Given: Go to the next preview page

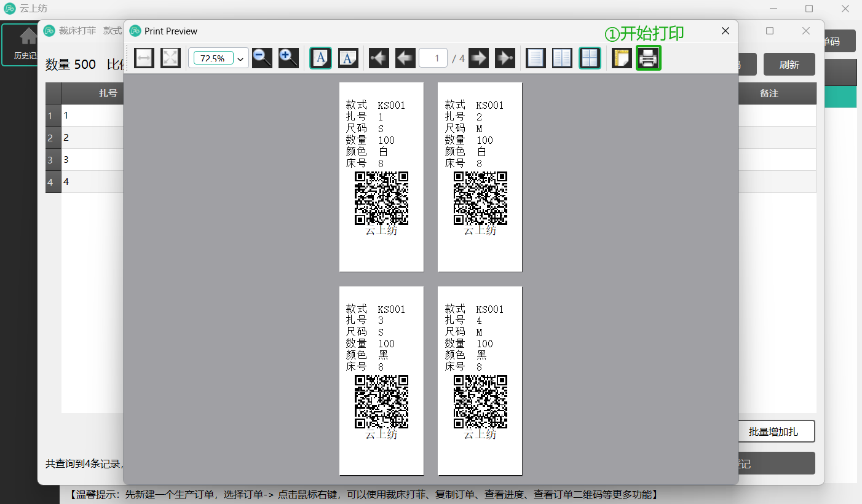Looking at the screenshot, I should point(478,58).
